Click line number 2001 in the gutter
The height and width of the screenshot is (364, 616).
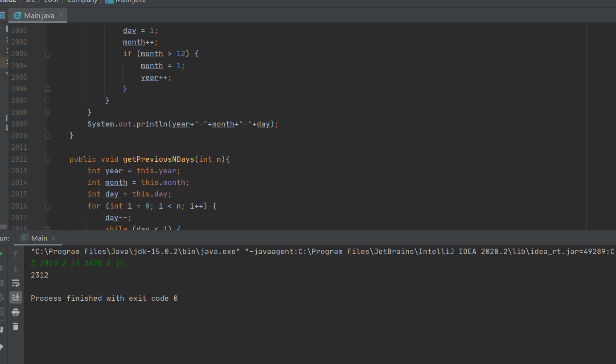click(19, 30)
